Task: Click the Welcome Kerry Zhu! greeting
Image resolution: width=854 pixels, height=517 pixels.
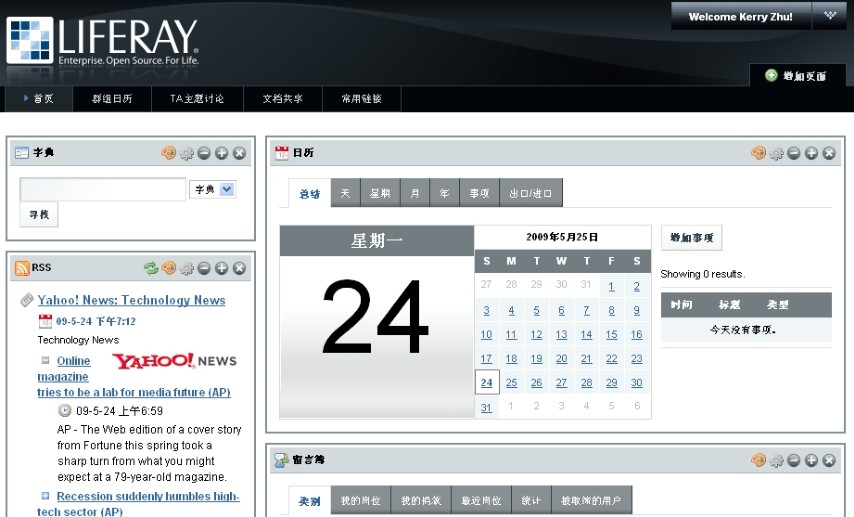Action: tap(741, 16)
